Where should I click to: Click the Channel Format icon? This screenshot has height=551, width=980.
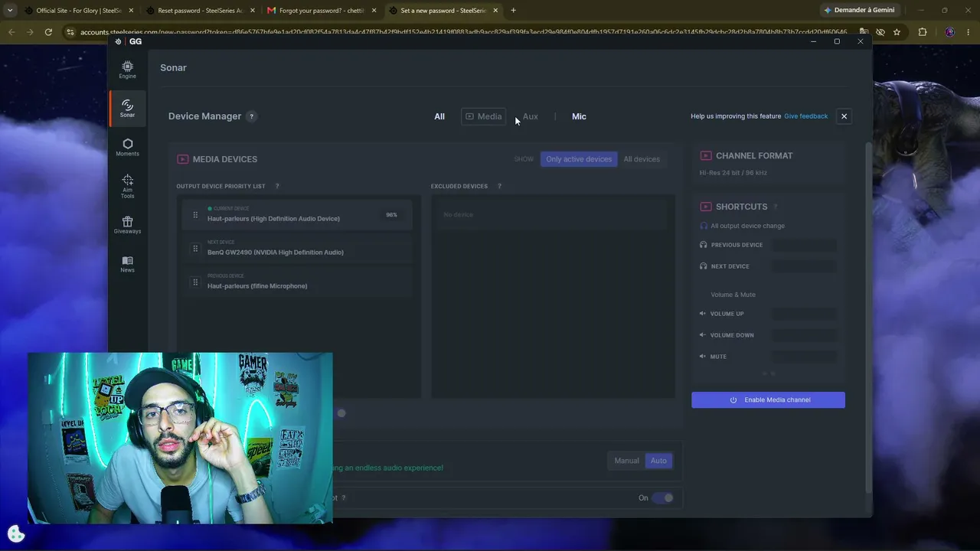[706, 155]
